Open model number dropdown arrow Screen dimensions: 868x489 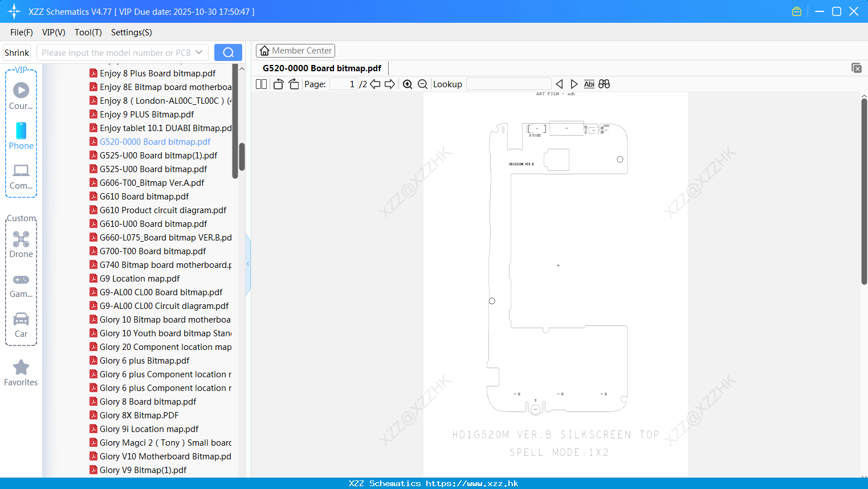[199, 52]
